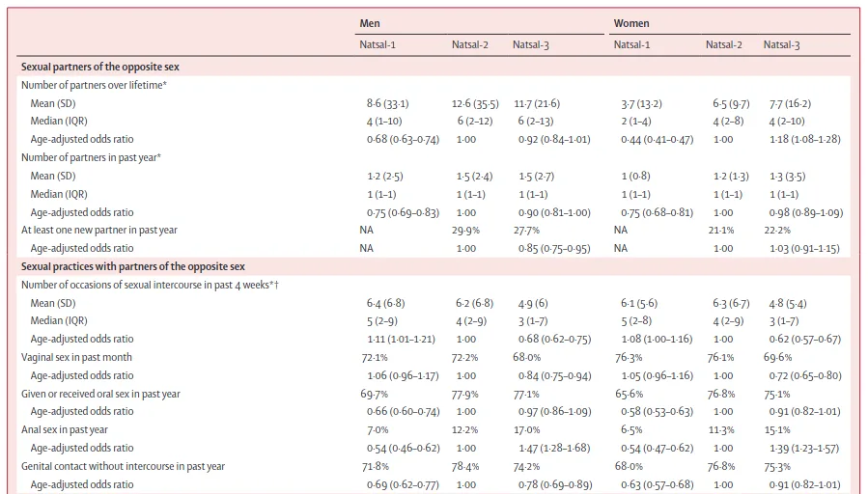Click odds ratio "0·98 (0·89–1·09)"

(806, 212)
